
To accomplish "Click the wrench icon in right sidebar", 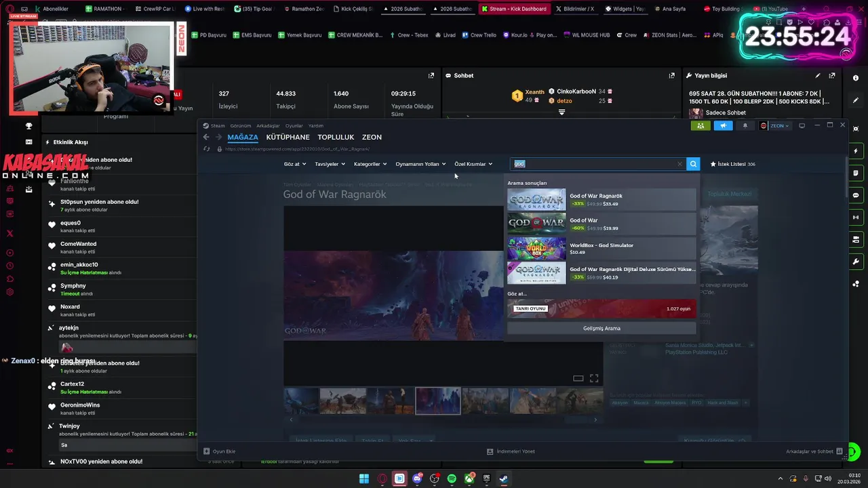I will [856, 262].
